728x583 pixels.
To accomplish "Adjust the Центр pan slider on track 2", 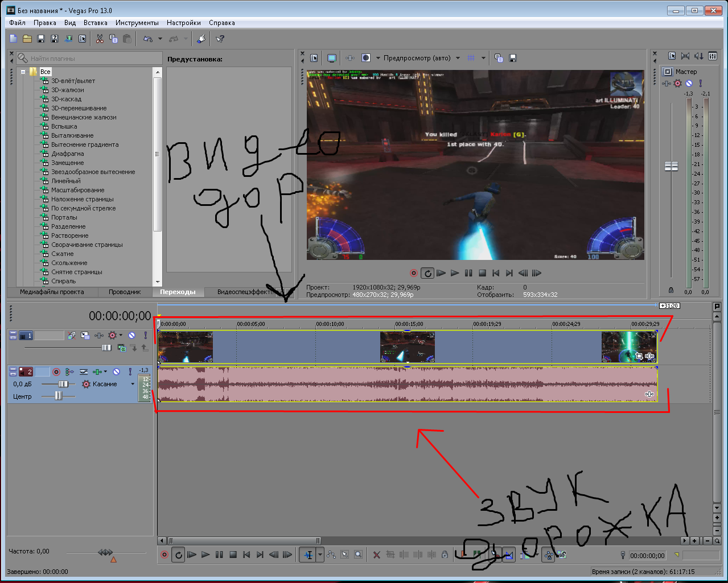I will [58, 396].
